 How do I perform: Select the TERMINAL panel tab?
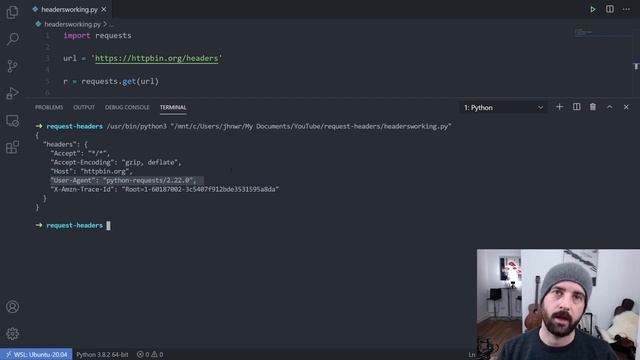173,107
